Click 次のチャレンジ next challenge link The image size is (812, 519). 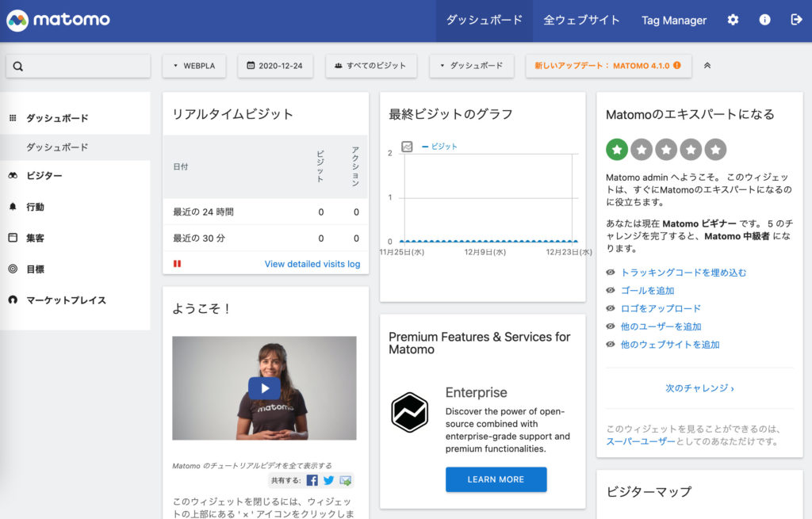[699, 388]
